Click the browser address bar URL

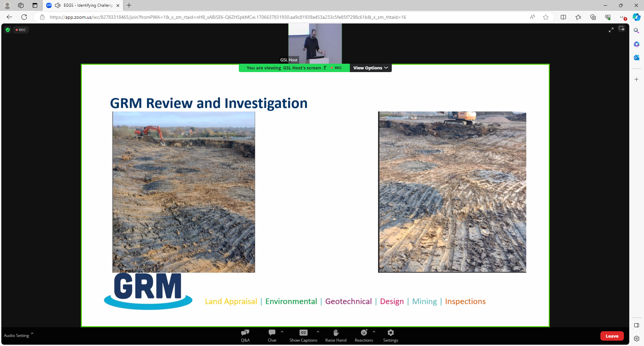228,17
